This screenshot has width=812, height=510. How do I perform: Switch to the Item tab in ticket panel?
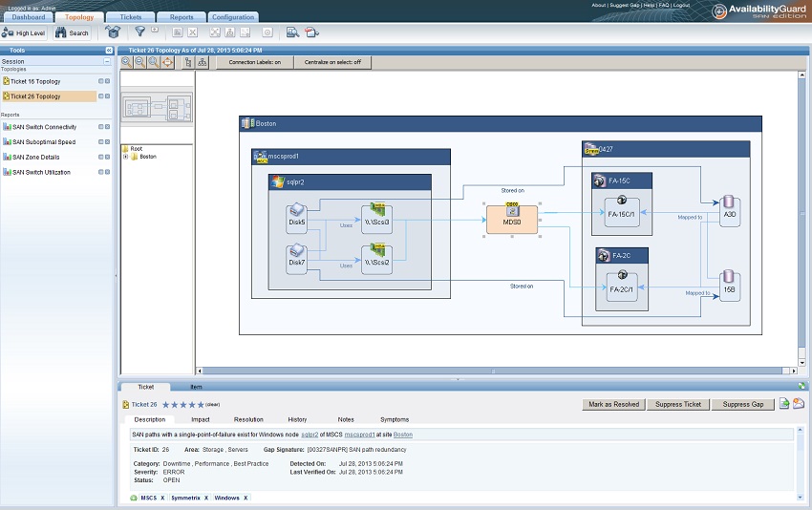[196, 387]
